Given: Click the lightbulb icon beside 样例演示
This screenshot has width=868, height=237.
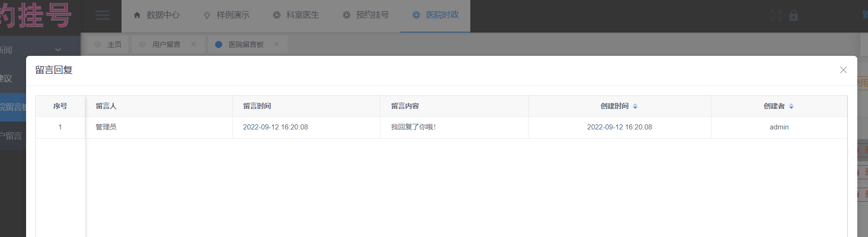Looking at the screenshot, I should coord(207,15).
